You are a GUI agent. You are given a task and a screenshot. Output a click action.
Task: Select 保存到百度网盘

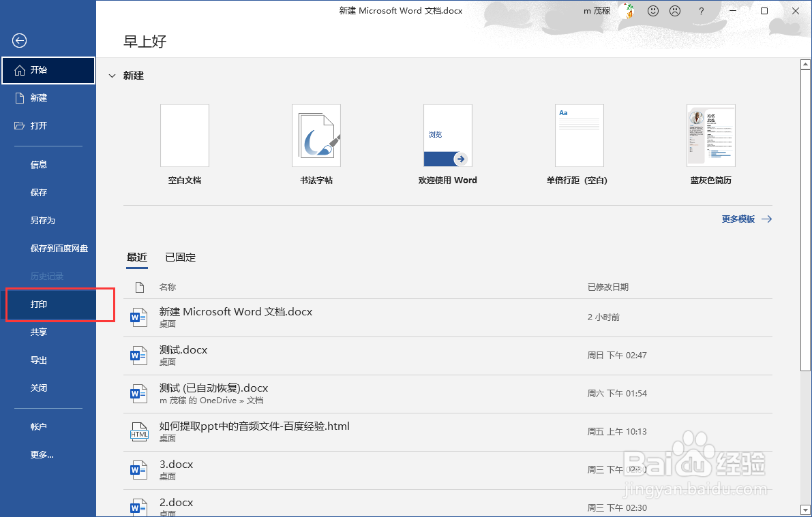48,249
